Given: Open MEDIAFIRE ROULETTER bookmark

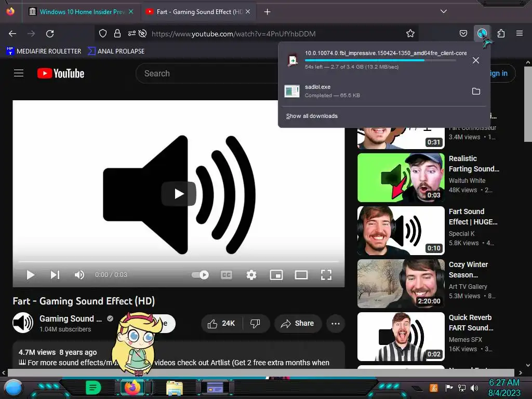Looking at the screenshot, I should [x=44, y=51].
